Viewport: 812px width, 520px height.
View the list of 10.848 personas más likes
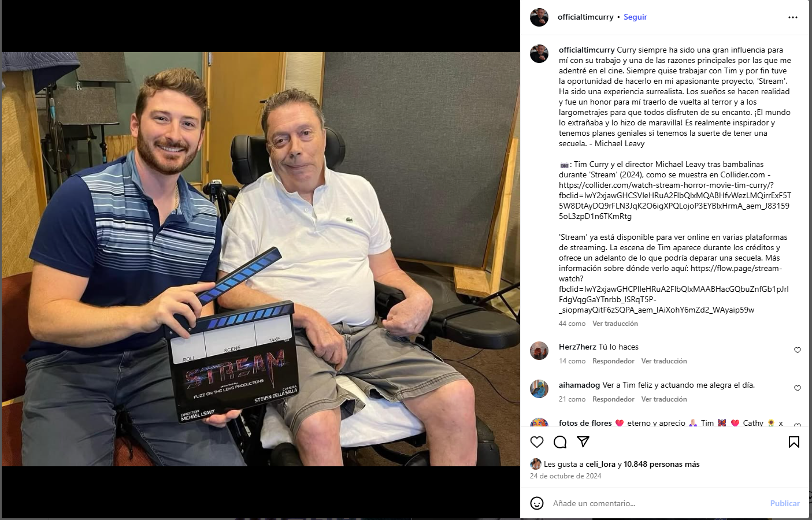tap(662, 464)
